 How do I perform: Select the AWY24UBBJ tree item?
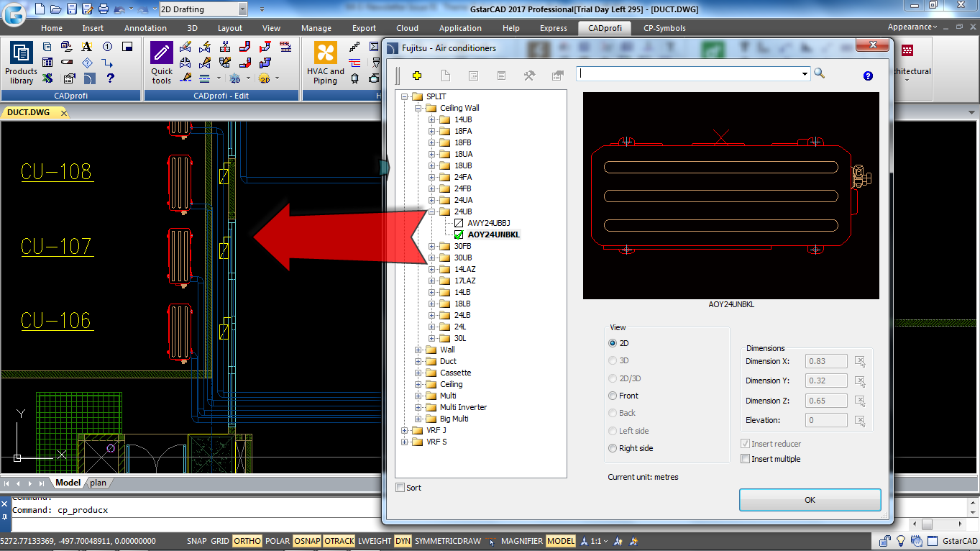coord(488,223)
